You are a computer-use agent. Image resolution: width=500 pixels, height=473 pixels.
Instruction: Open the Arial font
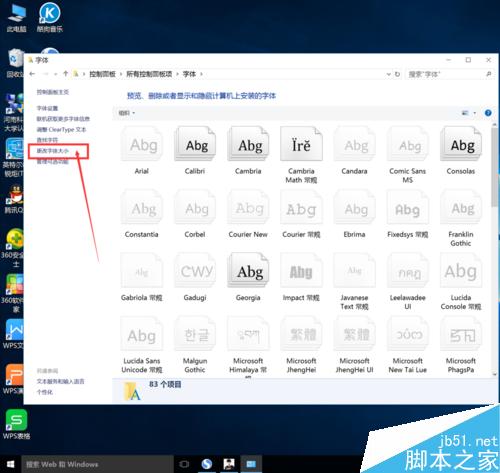(142, 151)
